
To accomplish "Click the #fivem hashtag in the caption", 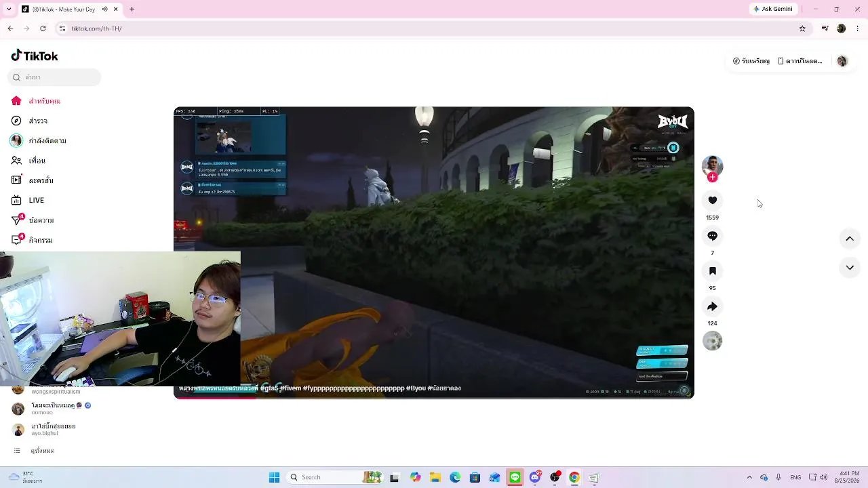I will click(291, 388).
